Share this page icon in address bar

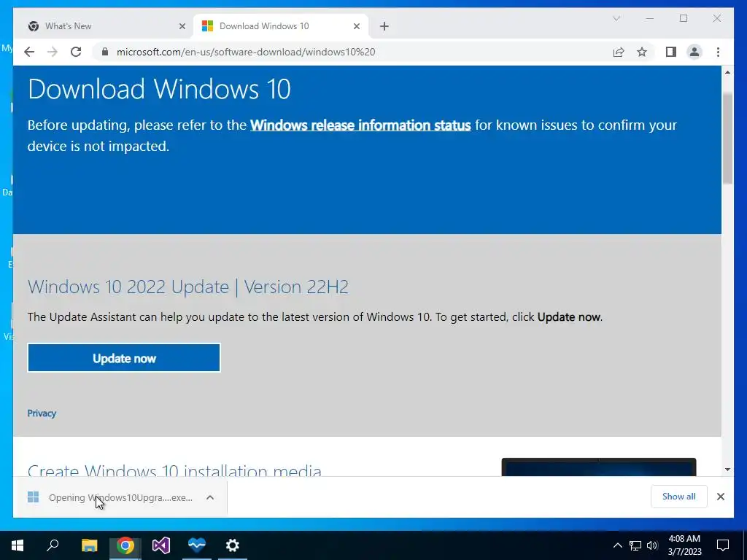point(619,52)
